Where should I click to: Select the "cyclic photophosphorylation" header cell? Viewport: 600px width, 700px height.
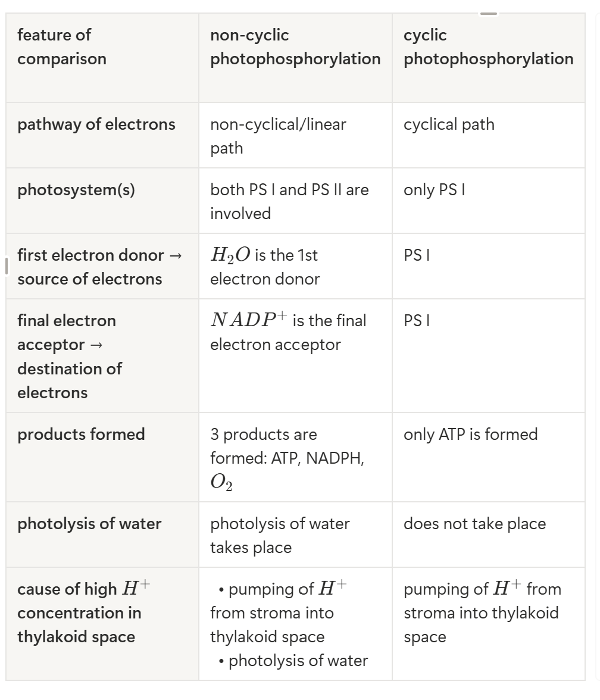click(488, 58)
